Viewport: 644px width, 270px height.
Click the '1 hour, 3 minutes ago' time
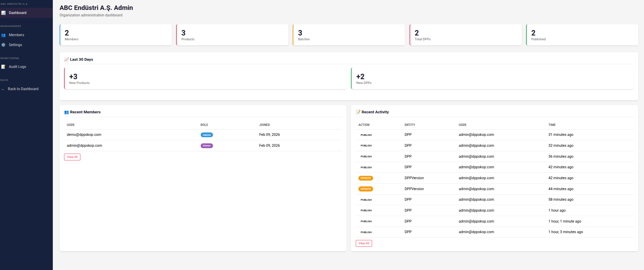pyautogui.click(x=566, y=232)
